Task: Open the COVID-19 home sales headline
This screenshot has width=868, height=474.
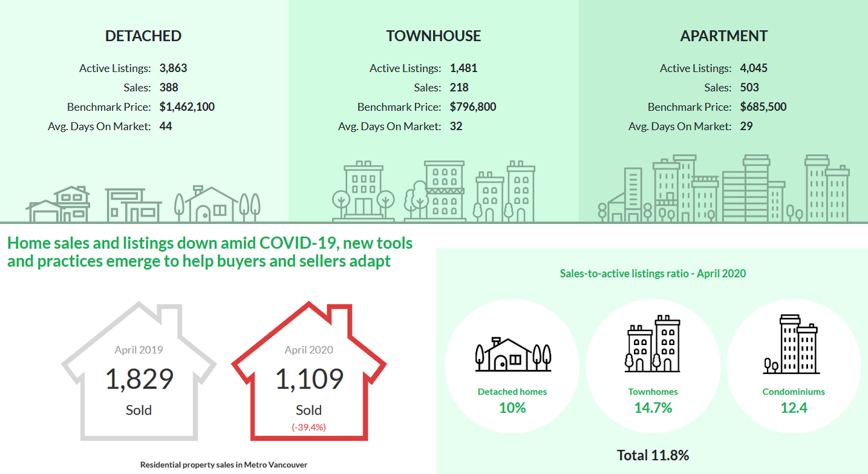Action: (210, 252)
